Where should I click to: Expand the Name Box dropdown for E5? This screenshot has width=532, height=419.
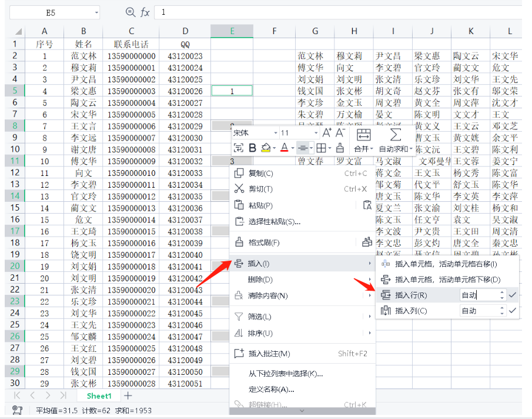pos(96,12)
